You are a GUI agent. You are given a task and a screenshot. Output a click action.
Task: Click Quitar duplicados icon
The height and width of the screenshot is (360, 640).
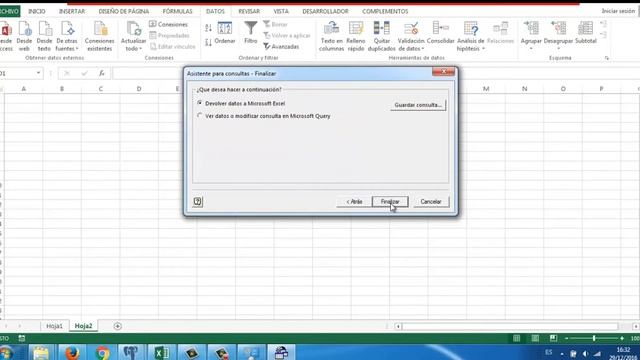click(382, 37)
